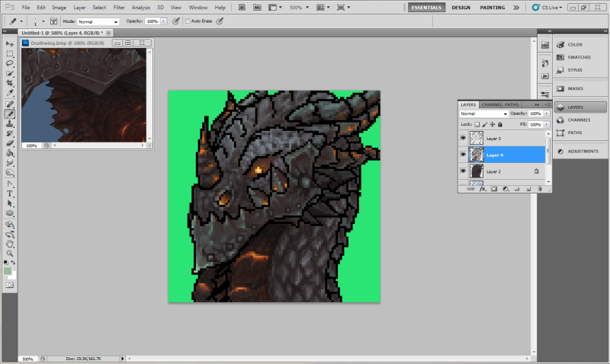Select the Path Selection tool
The width and height of the screenshot is (610, 364).
click(x=10, y=203)
